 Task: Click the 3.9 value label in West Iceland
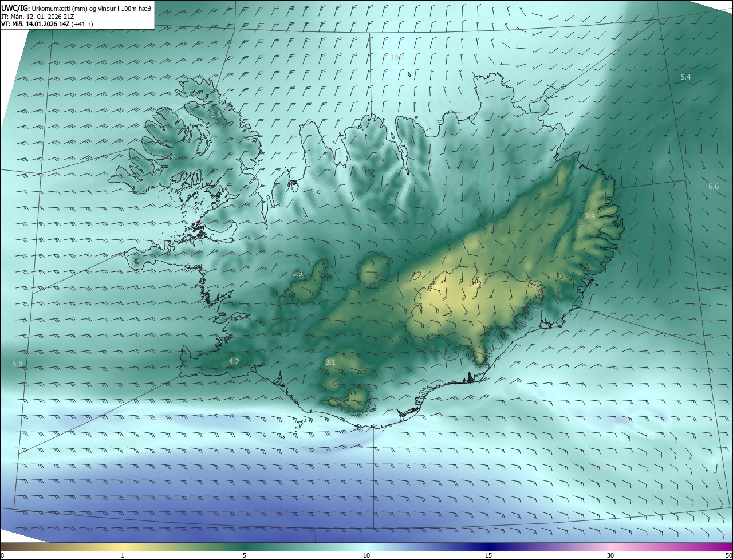297,274
